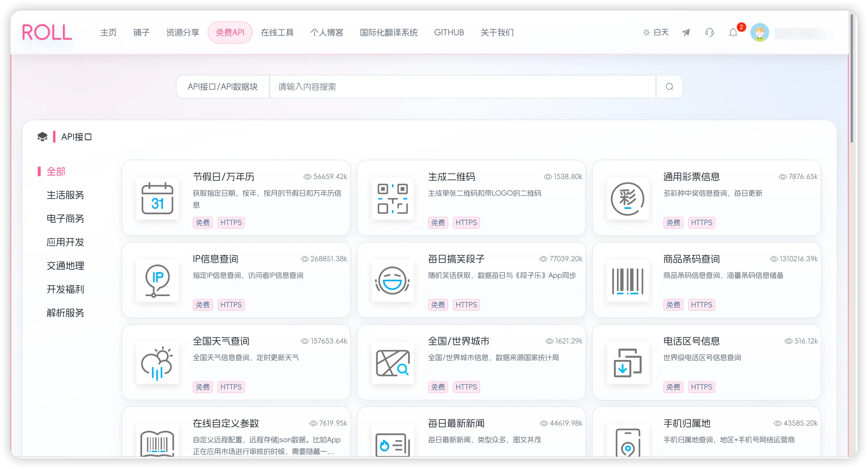The height and width of the screenshot is (469, 868).
Task: Open the 全国/世界城市 API title
Action: (x=458, y=341)
